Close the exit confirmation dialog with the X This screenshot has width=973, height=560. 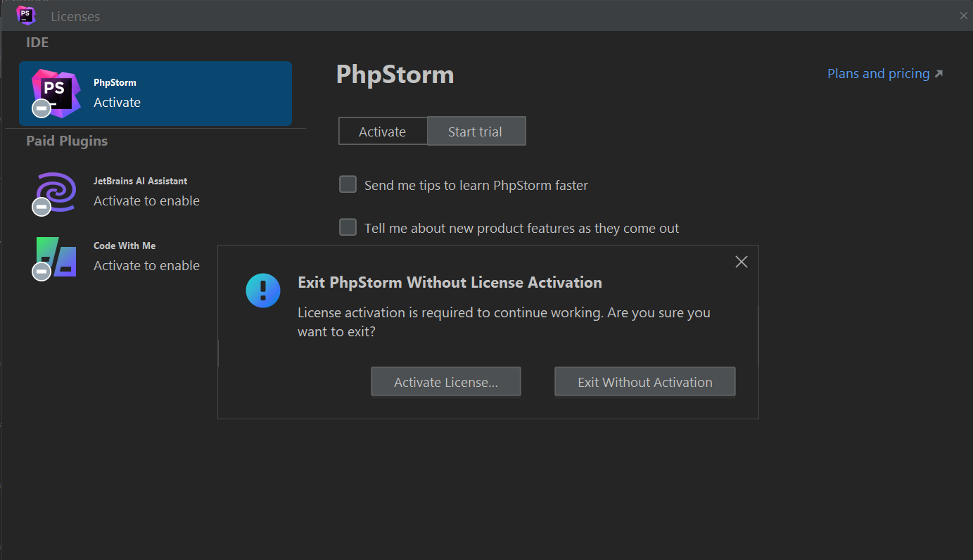[742, 262]
